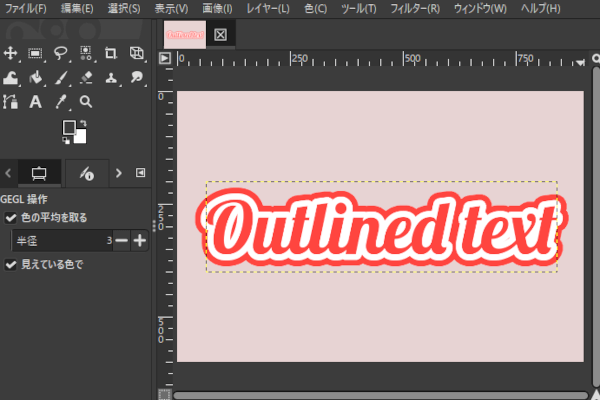Viewport: 600px width, 400px height.
Task: Choose the Eraser tool
Action: (86, 77)
